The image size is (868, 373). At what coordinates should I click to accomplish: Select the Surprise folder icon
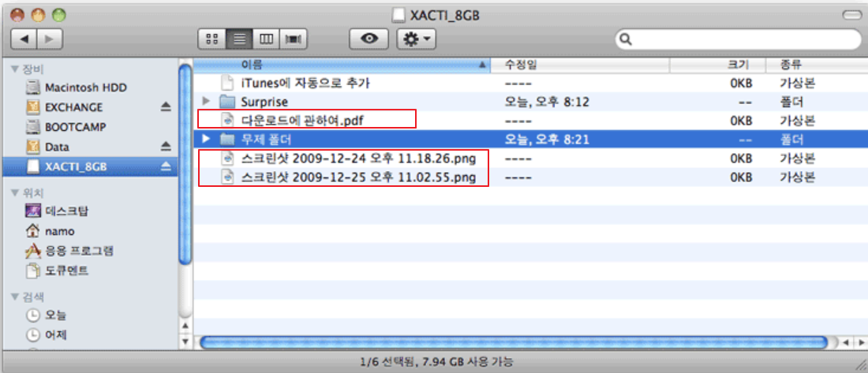(x=227, y=102)
